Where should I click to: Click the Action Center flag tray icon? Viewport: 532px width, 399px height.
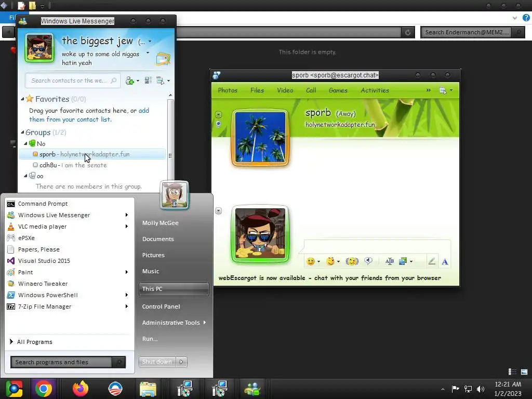455,389
